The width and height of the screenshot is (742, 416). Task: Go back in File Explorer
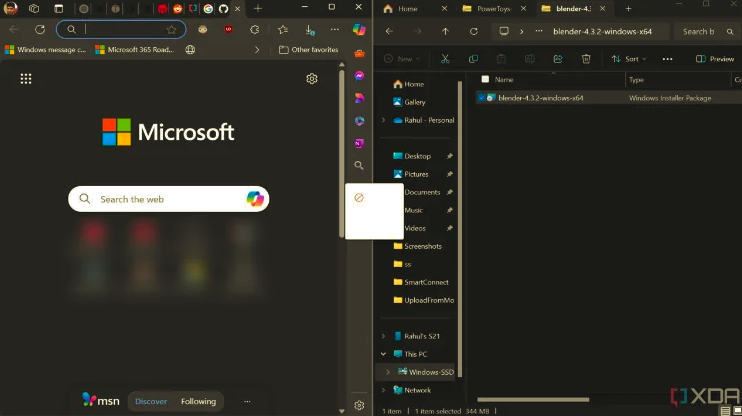point(389,31)
